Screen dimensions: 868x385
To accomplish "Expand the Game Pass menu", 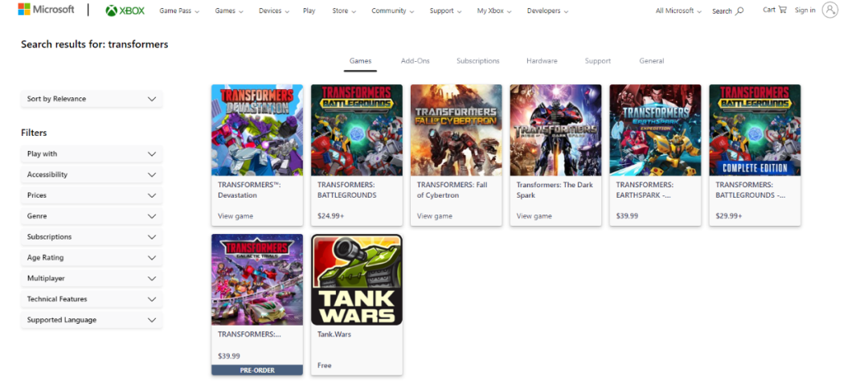I will pyautogui.click(x=179, y=10).
